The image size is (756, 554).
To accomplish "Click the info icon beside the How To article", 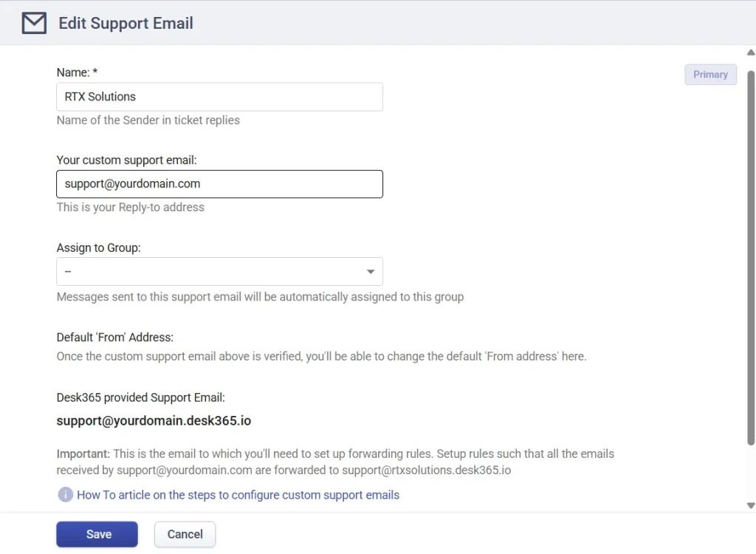I will 65,495.
